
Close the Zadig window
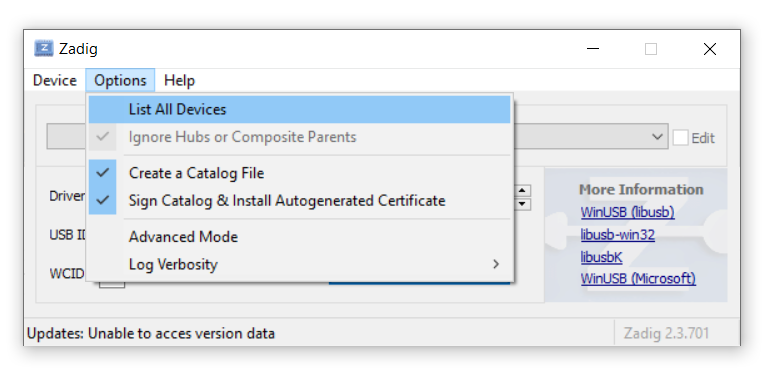point(710,48)
